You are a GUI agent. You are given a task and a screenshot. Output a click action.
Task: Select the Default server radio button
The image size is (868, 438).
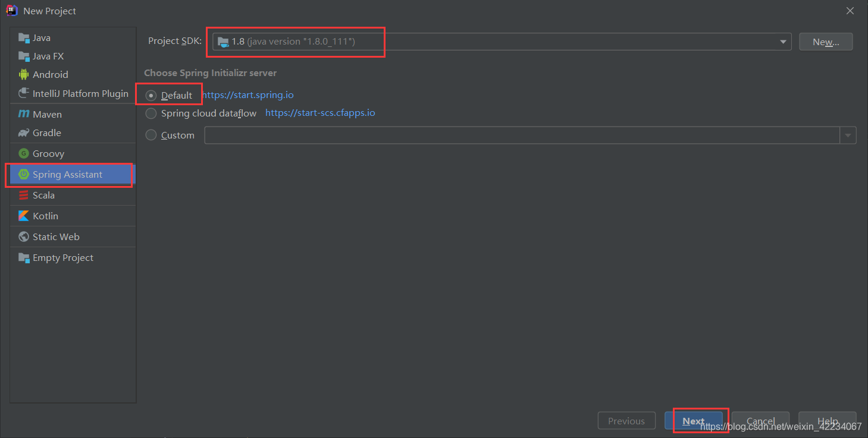pos(151,96)
